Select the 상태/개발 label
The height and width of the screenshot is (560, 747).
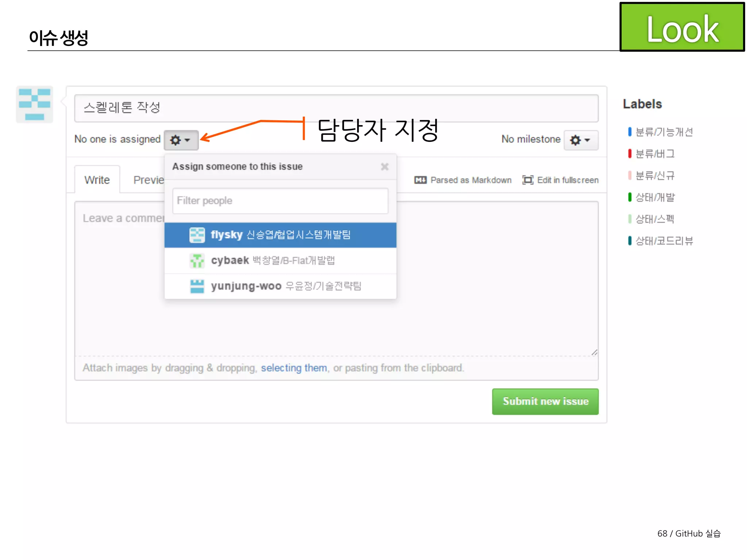point(655,197)
